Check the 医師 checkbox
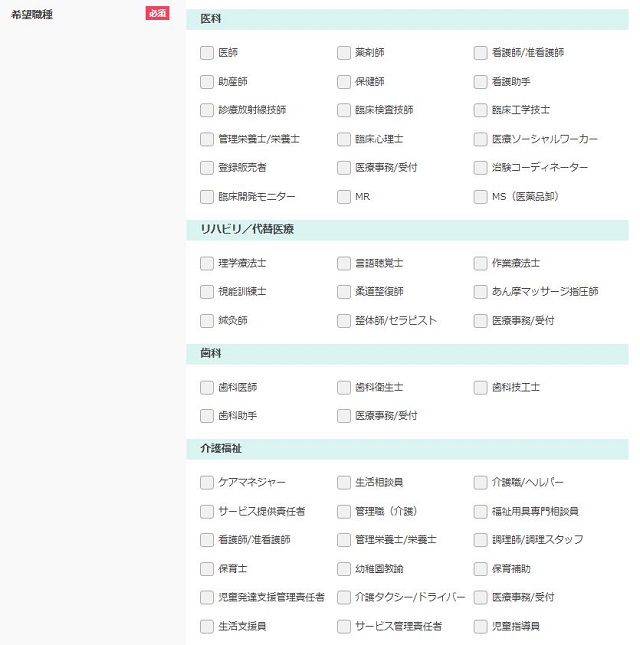Screen dimensions: 640x645 206,53
